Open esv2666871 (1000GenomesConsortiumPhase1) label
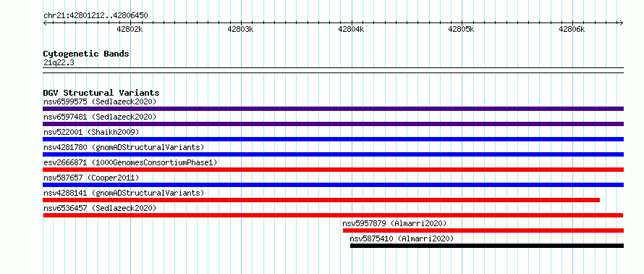The height and width of the screenshot is (274, 644). pos(130,162)
